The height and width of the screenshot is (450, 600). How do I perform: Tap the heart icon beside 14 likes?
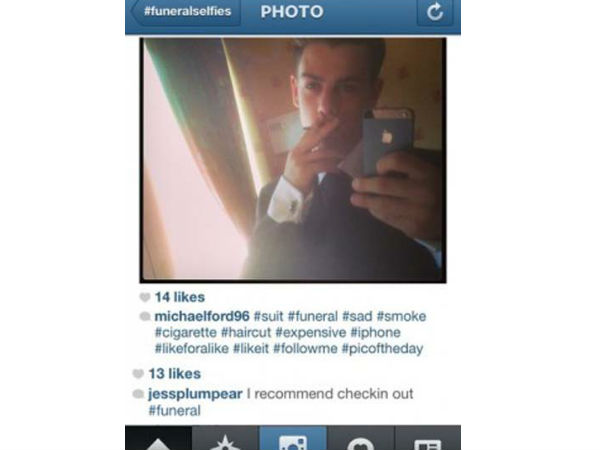point(145,297)
